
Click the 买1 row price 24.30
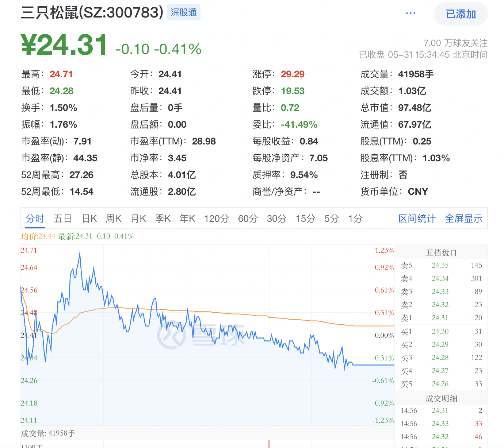(440, 331)
